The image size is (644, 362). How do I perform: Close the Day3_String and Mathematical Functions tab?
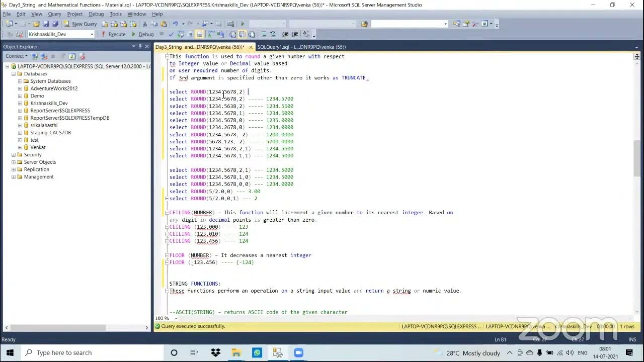coord(251,47)
